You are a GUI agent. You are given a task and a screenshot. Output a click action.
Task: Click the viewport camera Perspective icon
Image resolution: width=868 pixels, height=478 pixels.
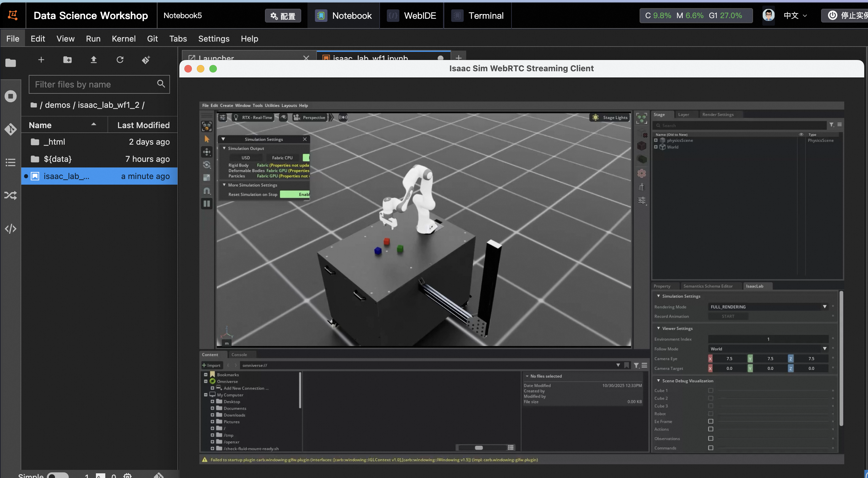[297, 117]
